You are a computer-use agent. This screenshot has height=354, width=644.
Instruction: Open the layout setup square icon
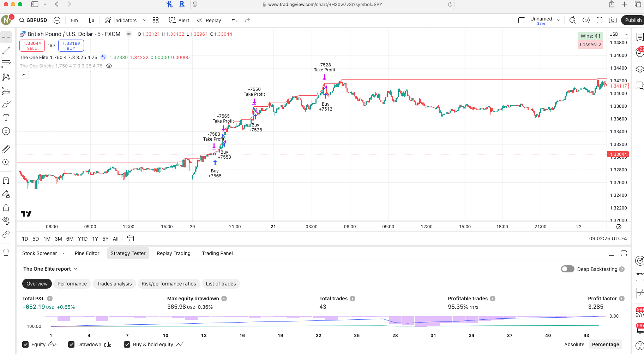coord(522,20)
